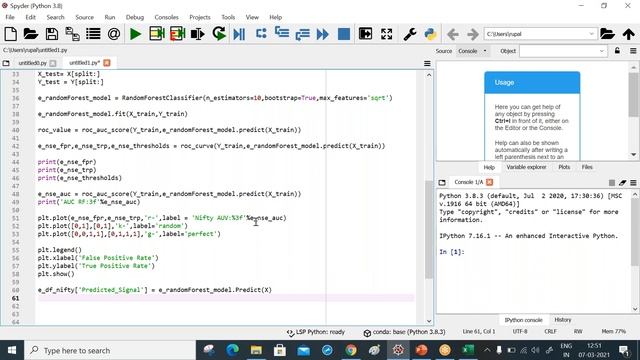The height and width of the screenshot is (360, 640).
Task: Click conda: base (Python 3.8.3) status
Action: (x=404, y=332)
